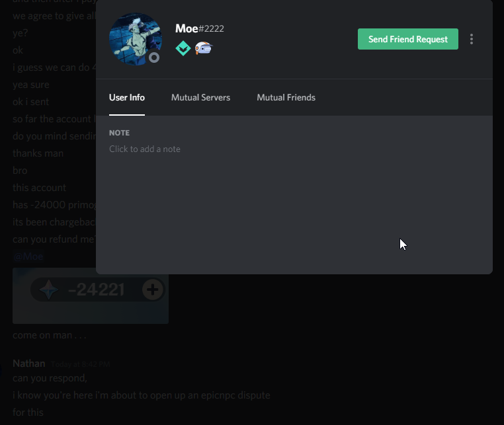The image size is (504, 425).
Task: Click the @Moe mention in chat
Action: coord(28,256)
